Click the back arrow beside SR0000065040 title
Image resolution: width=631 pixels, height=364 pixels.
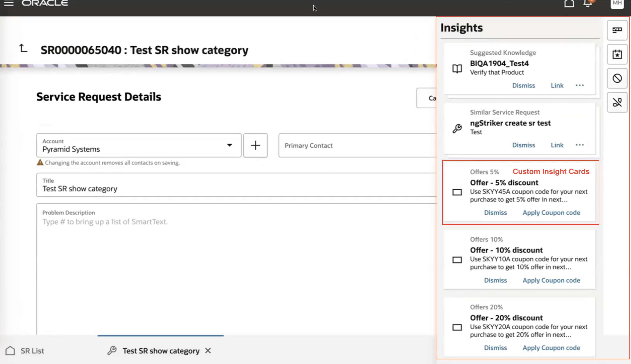(23, 48)
